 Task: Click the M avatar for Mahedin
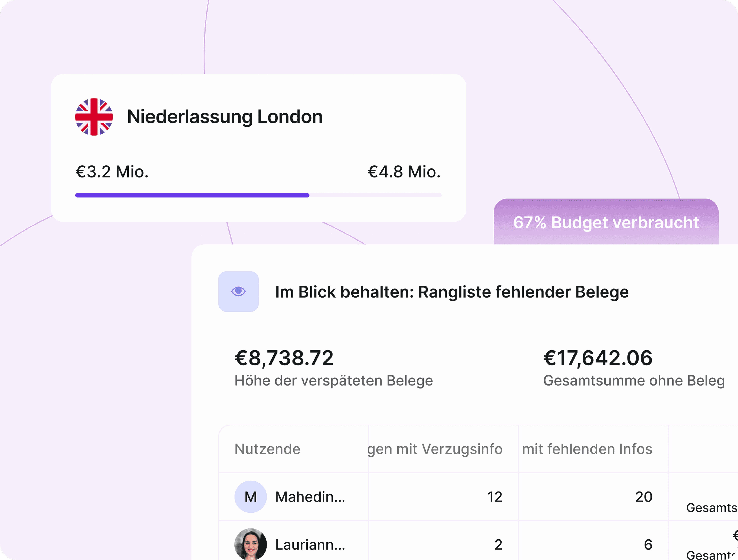[x=251, y=497]
